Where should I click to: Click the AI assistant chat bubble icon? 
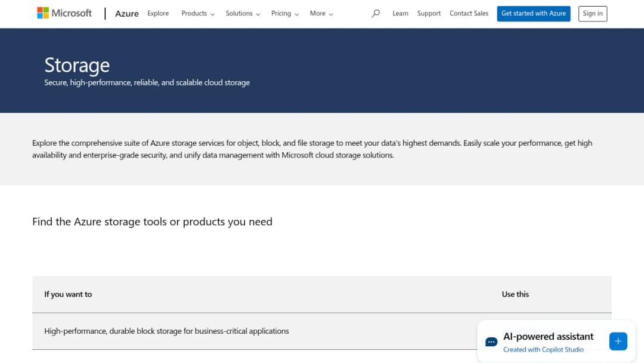(491, 342)
